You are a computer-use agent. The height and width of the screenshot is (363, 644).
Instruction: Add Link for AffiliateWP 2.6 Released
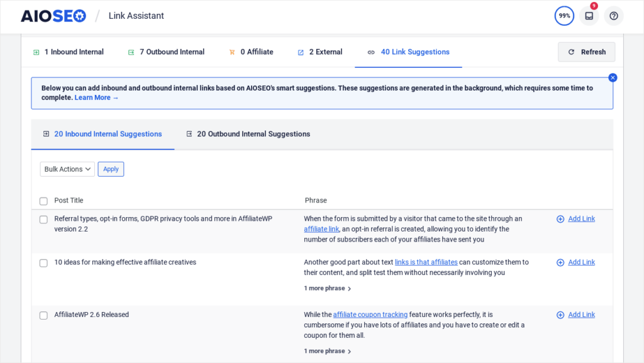coord(581,315)
